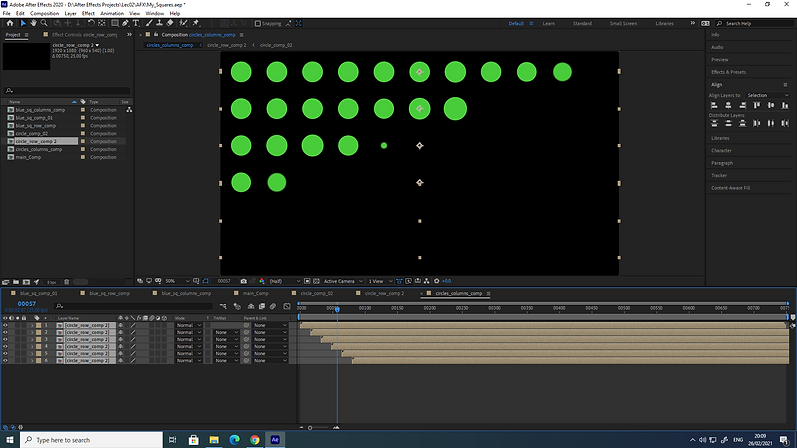Viewport: 797px width, 448px height.
Task: Open the Content-Aware Fill panel
Action: click(730, 188)
